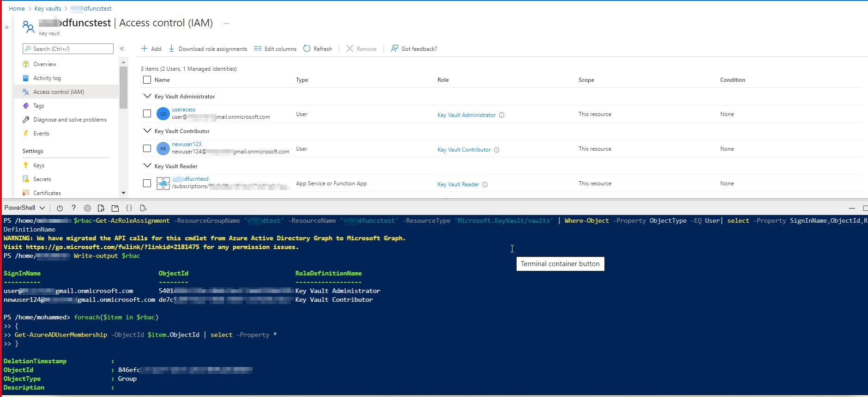Collapse the Key Vault Contributor group
The height and width of the screenshot is (397, 868).
click(x=147, y=131)
